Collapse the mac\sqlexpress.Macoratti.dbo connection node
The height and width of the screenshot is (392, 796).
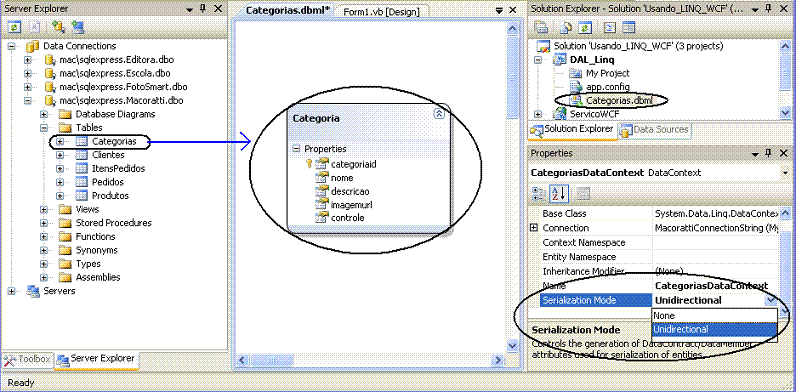click(28, 101)
